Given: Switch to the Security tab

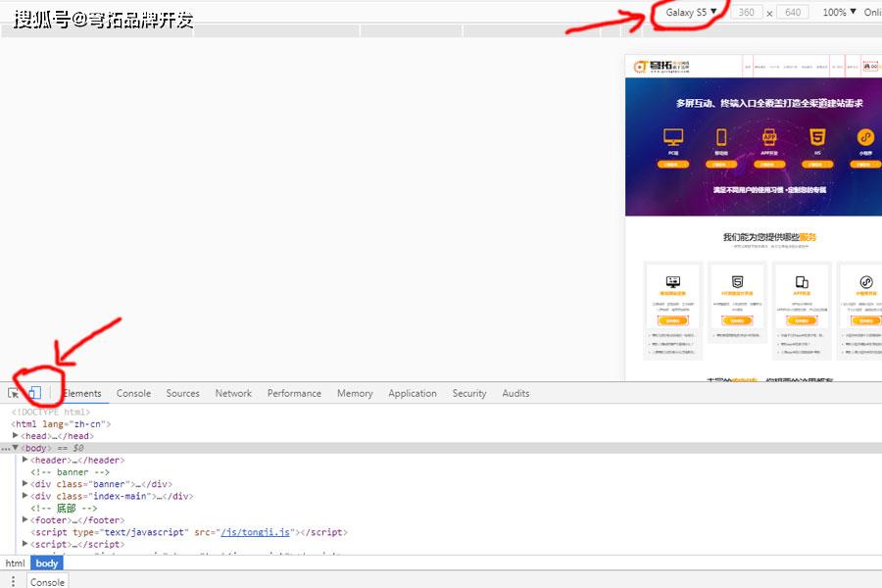Looking at the screenshot, I should tap(469, 393).
